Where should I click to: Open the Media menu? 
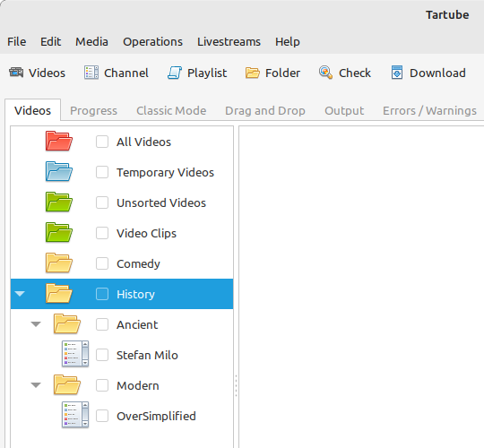pyautogui.click(x=91, y=41)
